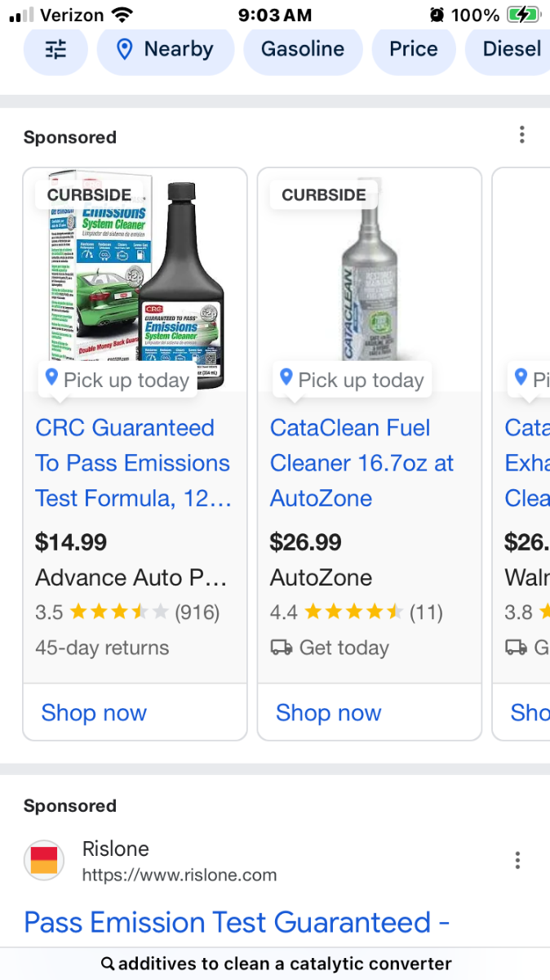Tap the location pin on the CRC product

51,377
